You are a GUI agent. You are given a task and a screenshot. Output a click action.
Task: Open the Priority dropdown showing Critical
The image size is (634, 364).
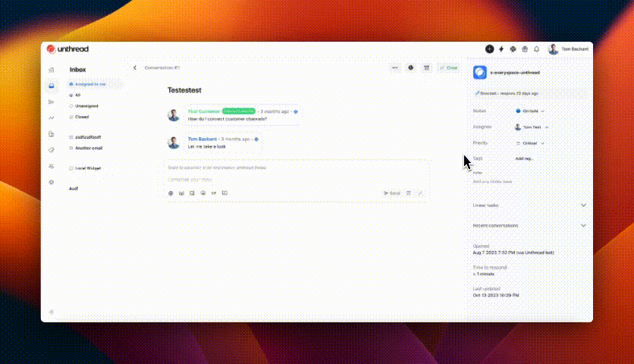530,143
